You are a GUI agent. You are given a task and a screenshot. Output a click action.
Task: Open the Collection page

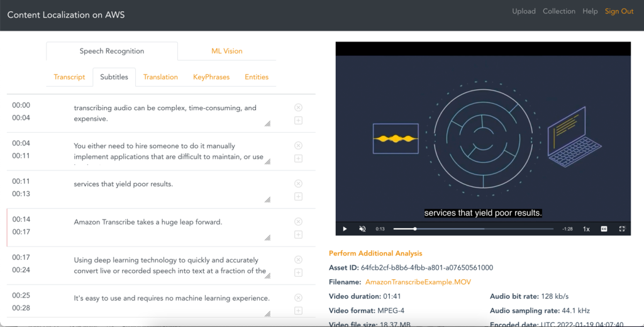(x=559, y=11)
